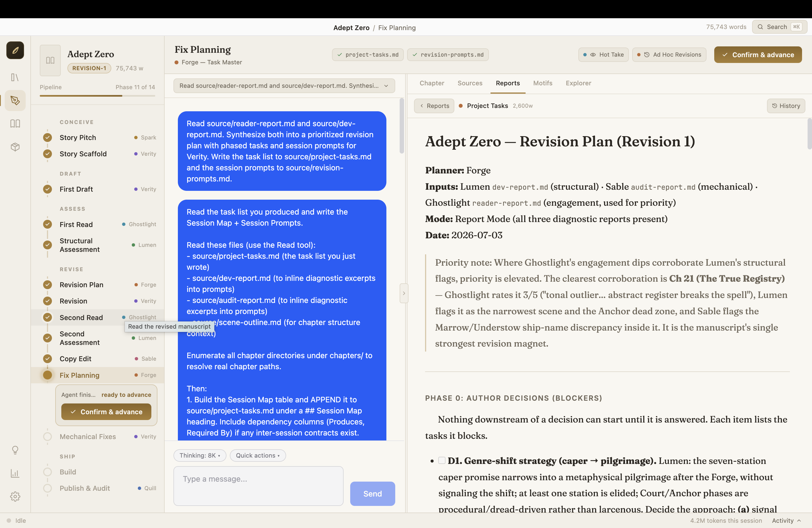The image size is (812, 528).
Task: Toggle the project-tasks.md file chip
Action: (x=368, y=55)
